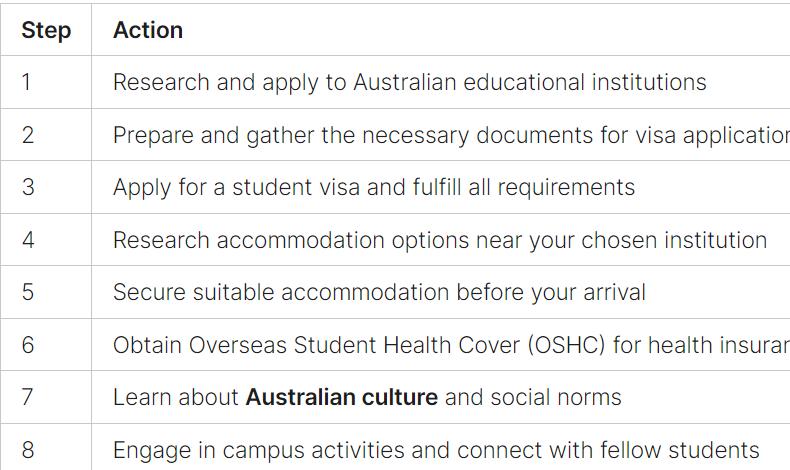The image size is (790, 470).
Task: Click "Apply for a student visa" row text
Action: 374,187
